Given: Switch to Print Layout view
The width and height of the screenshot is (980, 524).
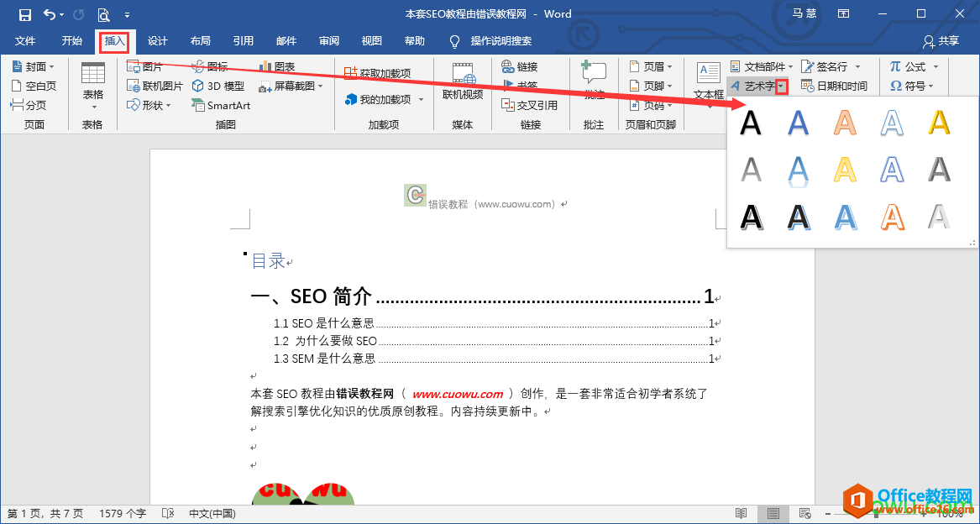Looking at the screenshot, I should click(x=773, y=513).
